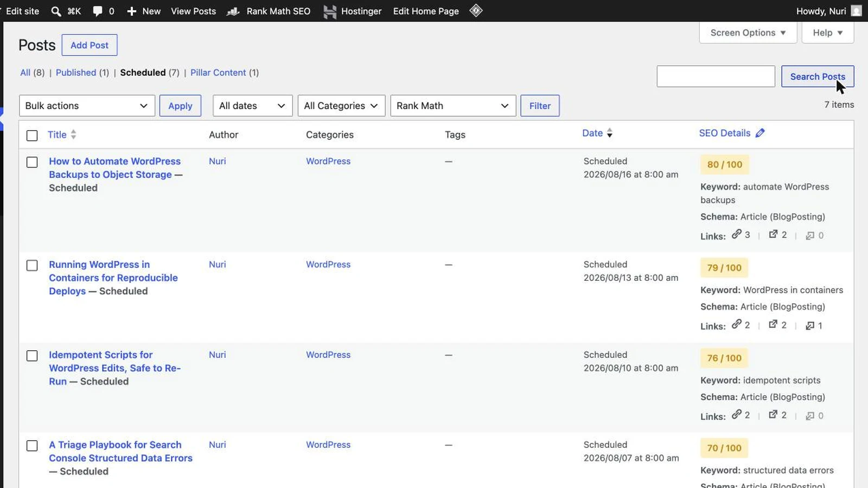Click the 80 / 100 SEO score badge
The width and height of the screenshot is (868, 488).
click(x=724, y=164)
